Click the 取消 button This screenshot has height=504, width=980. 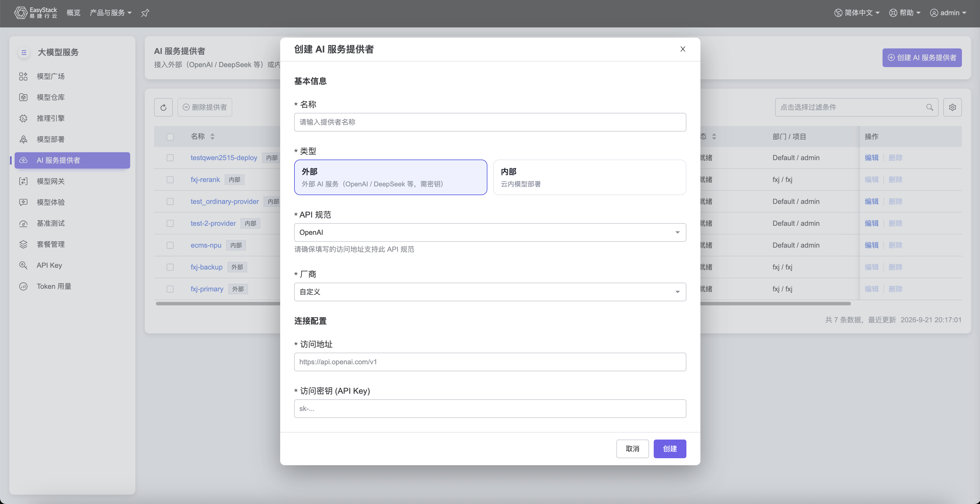pos(632,449)
